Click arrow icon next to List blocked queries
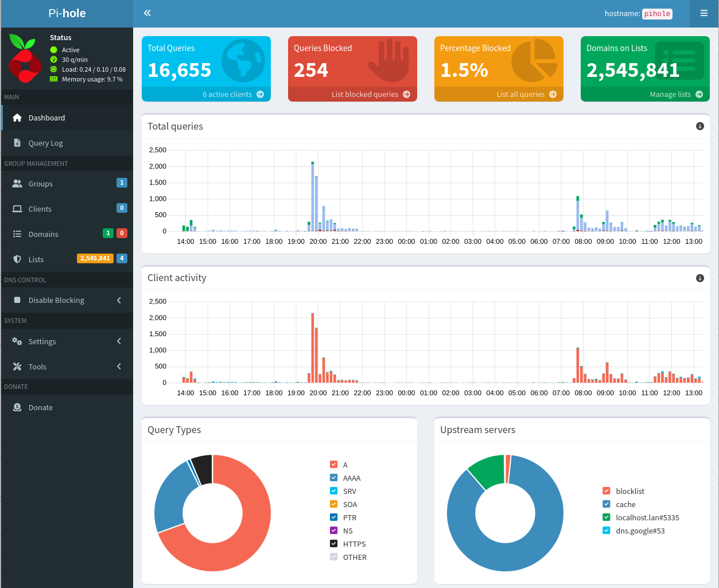 point(406,94)
